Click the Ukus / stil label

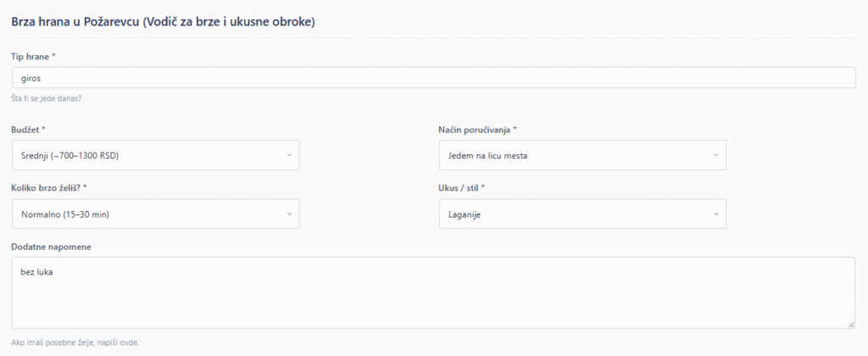coord(465,188)
